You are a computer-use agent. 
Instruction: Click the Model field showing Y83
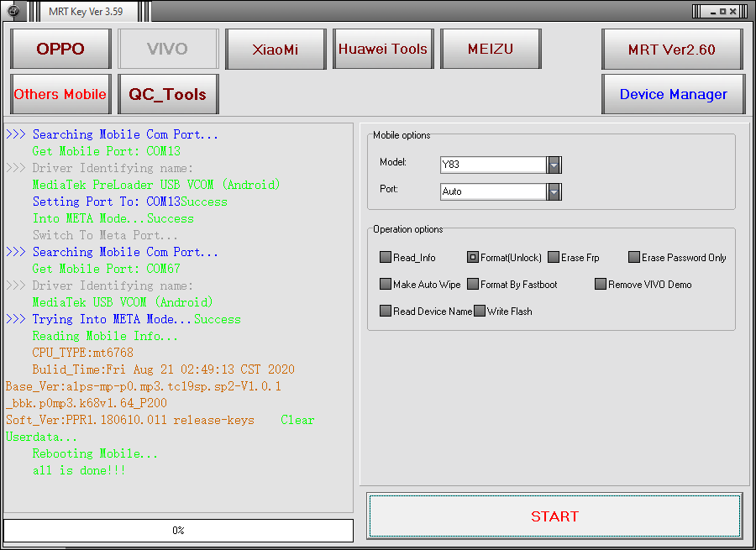(x=493, y=165)
